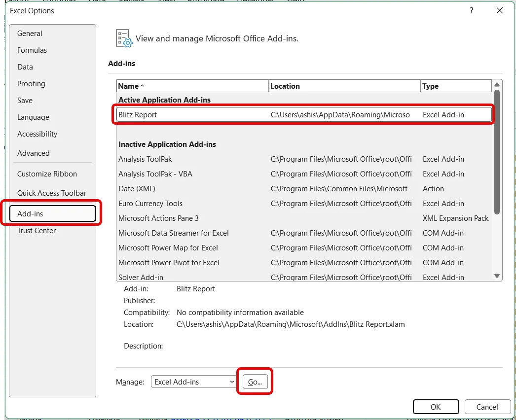Select the Analysis ToolPak - VBA row
516x420 pixels.
click(x=304, y=174)
